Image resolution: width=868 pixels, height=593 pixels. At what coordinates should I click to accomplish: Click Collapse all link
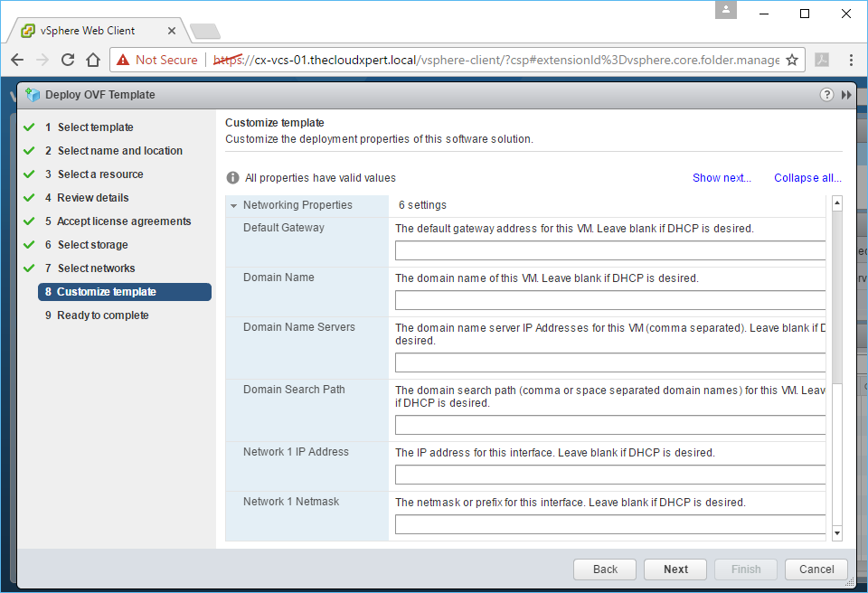click(807, 178)
